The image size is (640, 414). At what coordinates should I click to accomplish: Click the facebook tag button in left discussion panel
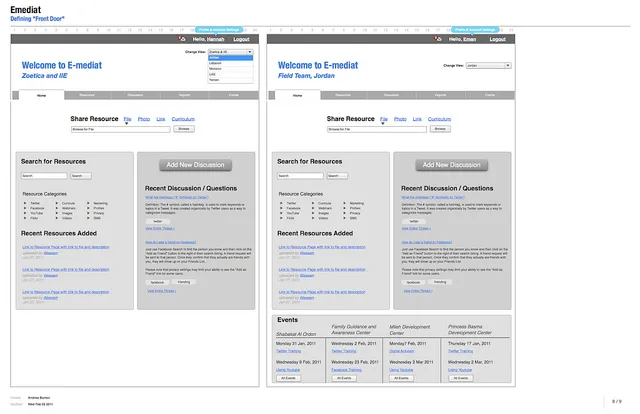[x=157, y=283]
